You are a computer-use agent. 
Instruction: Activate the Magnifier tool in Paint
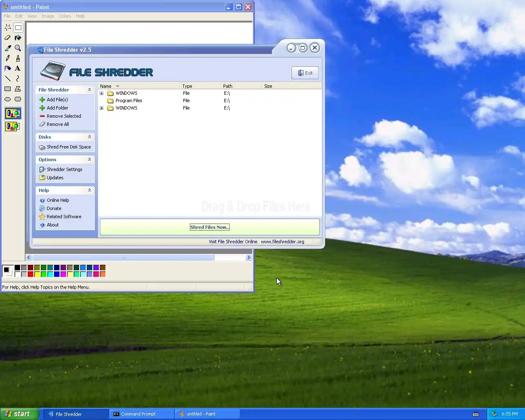(x=18, y=48)
